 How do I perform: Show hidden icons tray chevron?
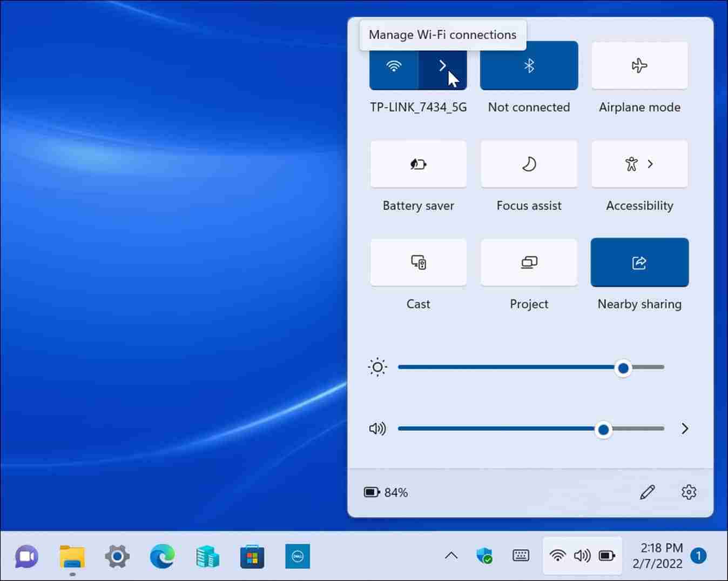[451, 556]
